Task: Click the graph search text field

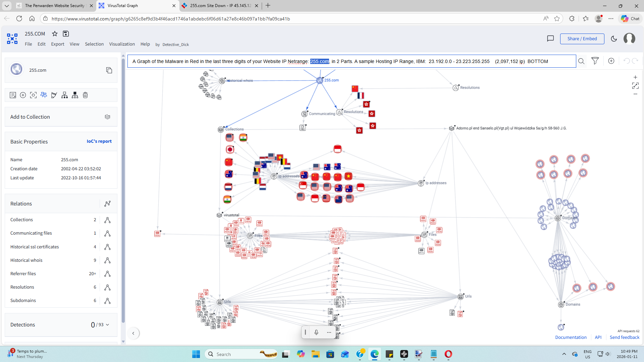Action: pos(352,61)
